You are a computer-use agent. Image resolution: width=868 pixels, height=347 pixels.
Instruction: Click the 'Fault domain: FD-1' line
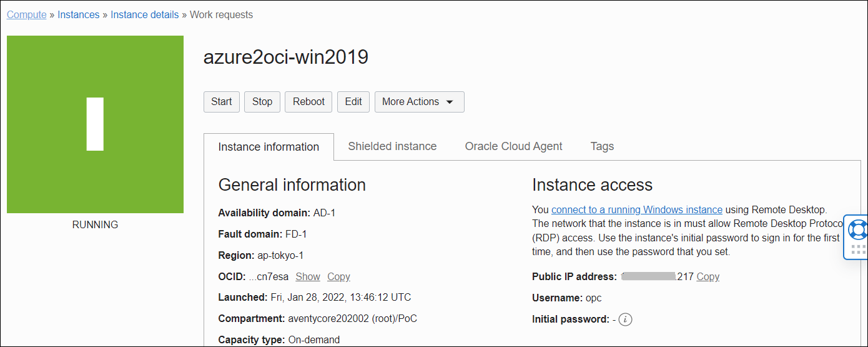[262, 234]
